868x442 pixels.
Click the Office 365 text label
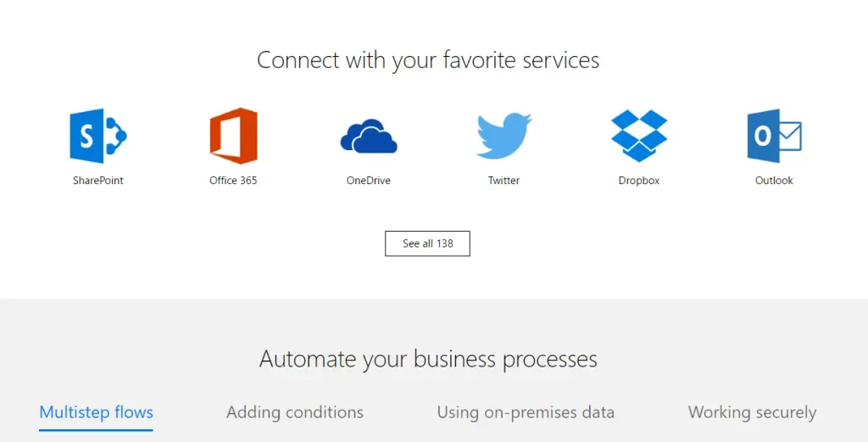click(233, 181)
